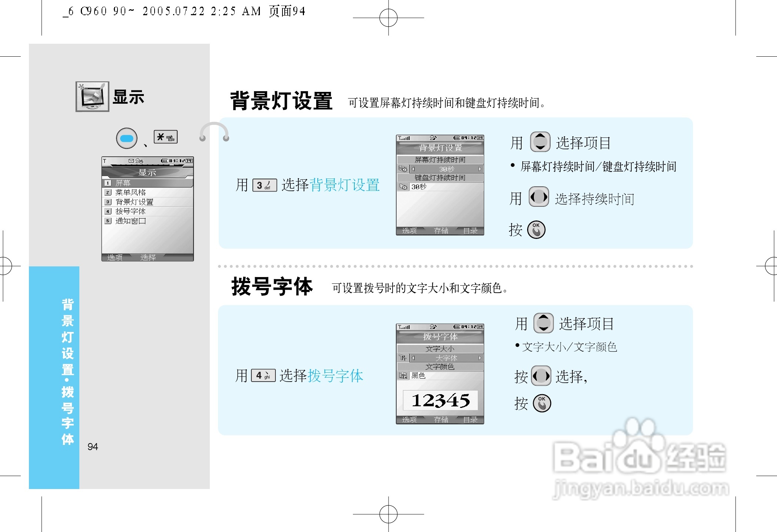The image size is (777, 532).
Task: Click the OK key in dial font section
Action: point(542,403)
